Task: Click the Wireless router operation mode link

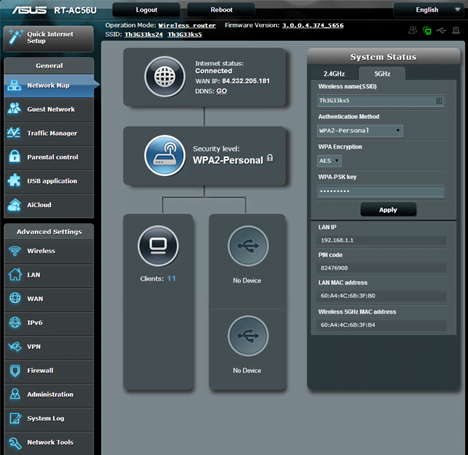Action: (x=187, y=25)
